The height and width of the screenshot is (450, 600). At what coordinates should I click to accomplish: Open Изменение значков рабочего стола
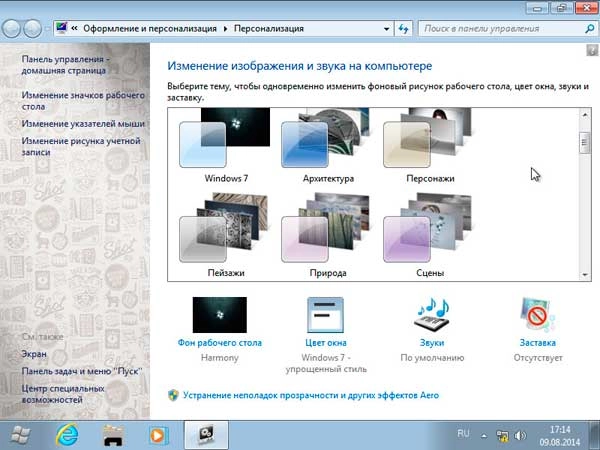tap(83, 101)
